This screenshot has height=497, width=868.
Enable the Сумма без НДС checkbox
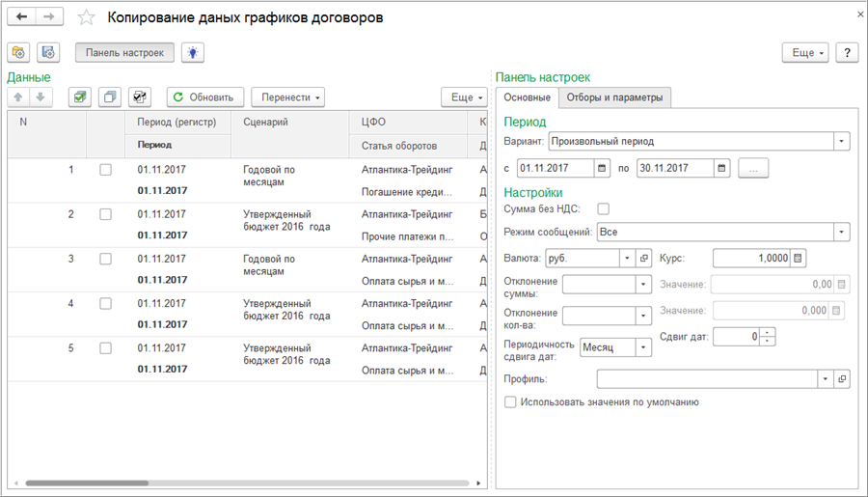[604, 208]
